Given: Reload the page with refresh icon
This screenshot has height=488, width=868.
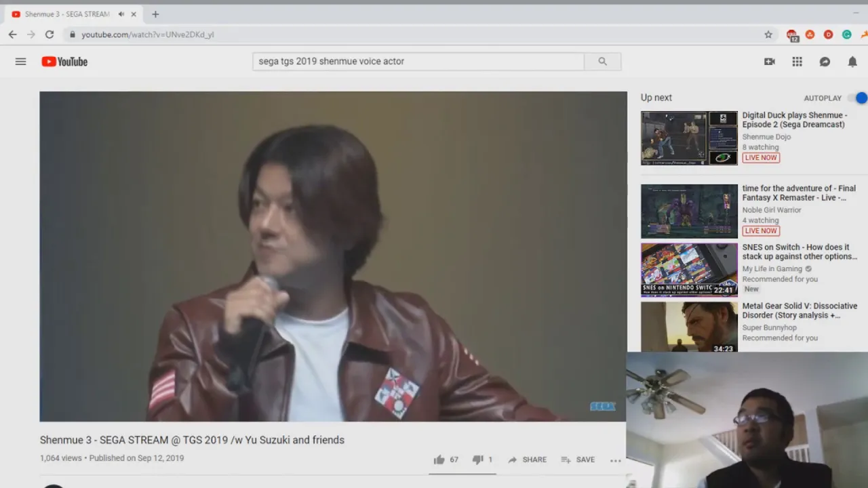Looking at the screenshot, I should point(50,35).
